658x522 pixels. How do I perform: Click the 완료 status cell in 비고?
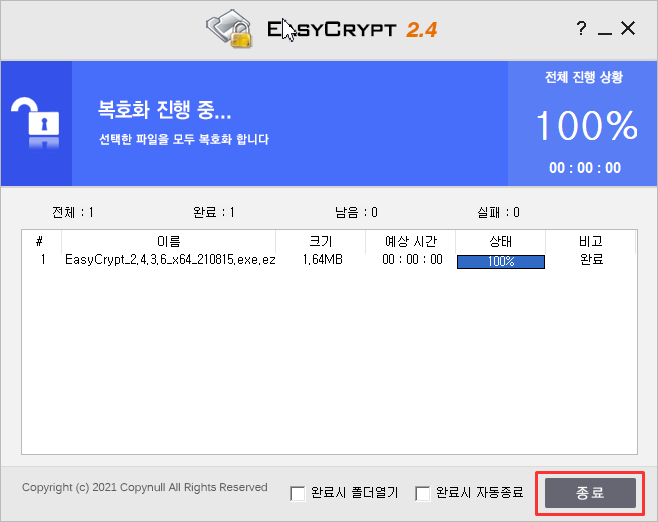click(591, 260)
